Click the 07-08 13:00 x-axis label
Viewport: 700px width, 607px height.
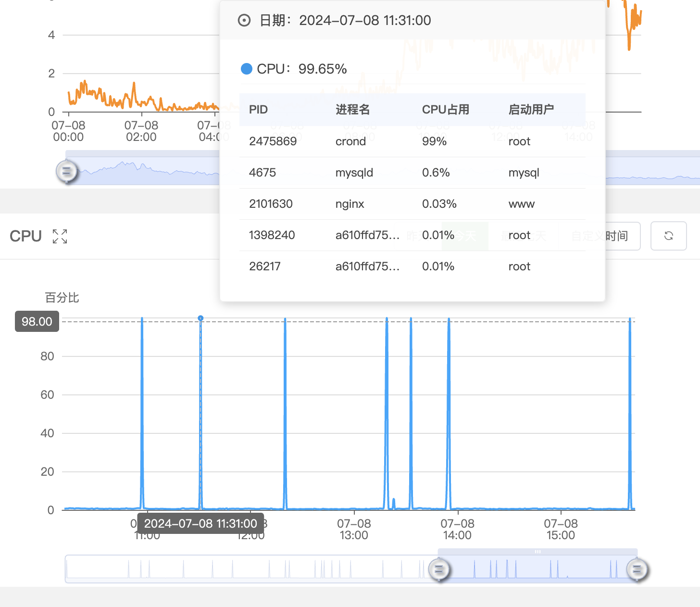[x=354, y=529]
